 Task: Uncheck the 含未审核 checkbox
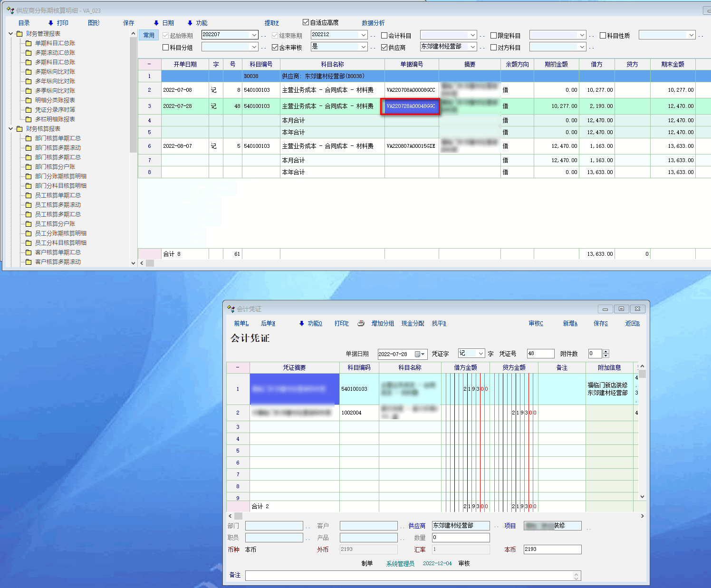[x=275, y=48]
